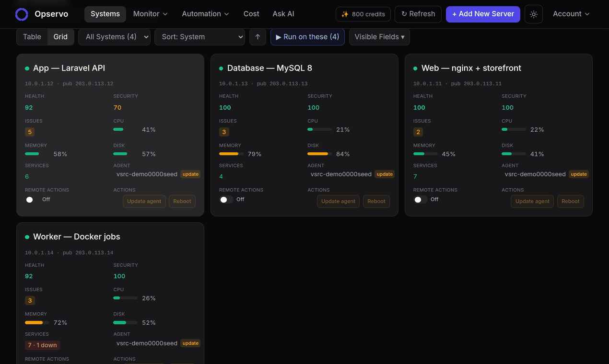This screenshot has width=609, height=364.
Task: Click the '7 · 1 down' services badge
Action: [x=42, y=345]
